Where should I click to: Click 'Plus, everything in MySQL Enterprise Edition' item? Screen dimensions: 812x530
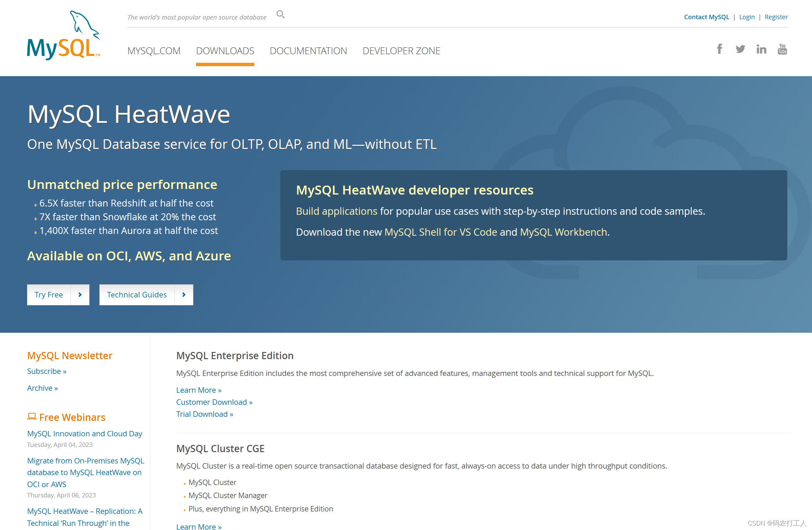click(x=260, y=509)
